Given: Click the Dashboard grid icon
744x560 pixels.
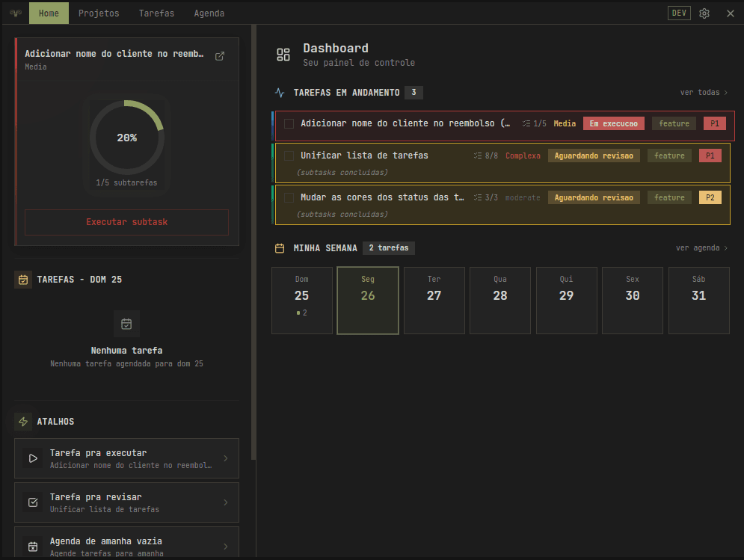Looking at the screenshot, I should [x=283, y=55].
